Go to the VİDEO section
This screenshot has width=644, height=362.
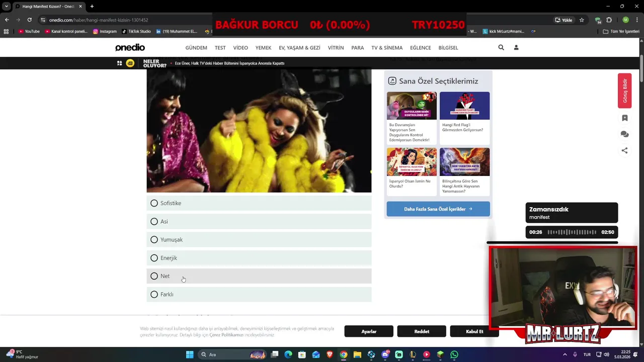(240, 48)
